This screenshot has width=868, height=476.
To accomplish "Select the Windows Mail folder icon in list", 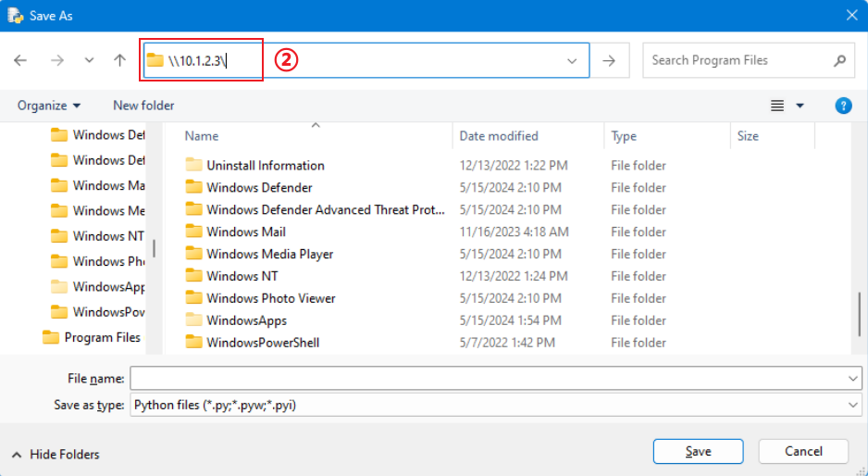I will [193, 232].
